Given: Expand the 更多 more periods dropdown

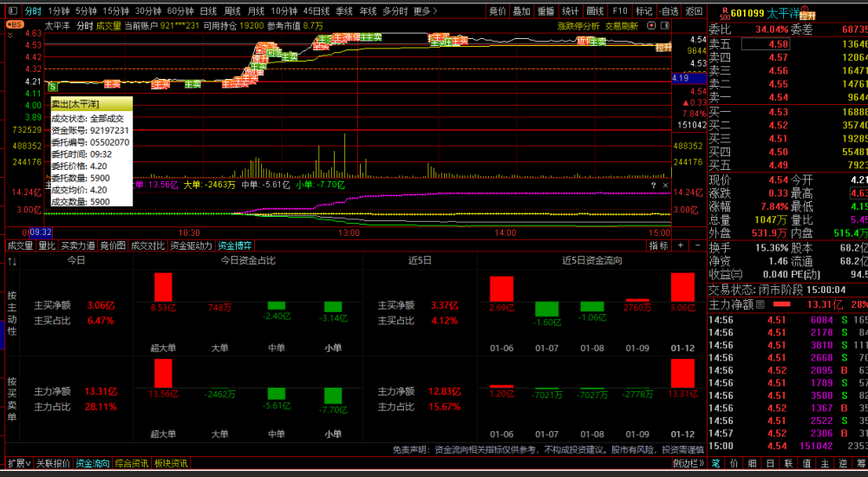Looking at the screenshot, I should [425, 11].
